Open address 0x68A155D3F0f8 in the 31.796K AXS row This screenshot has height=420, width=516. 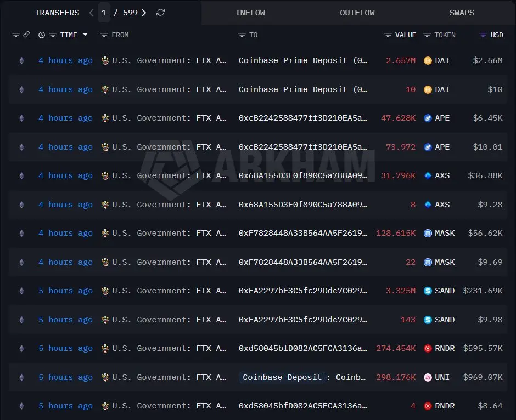[303, 175]
